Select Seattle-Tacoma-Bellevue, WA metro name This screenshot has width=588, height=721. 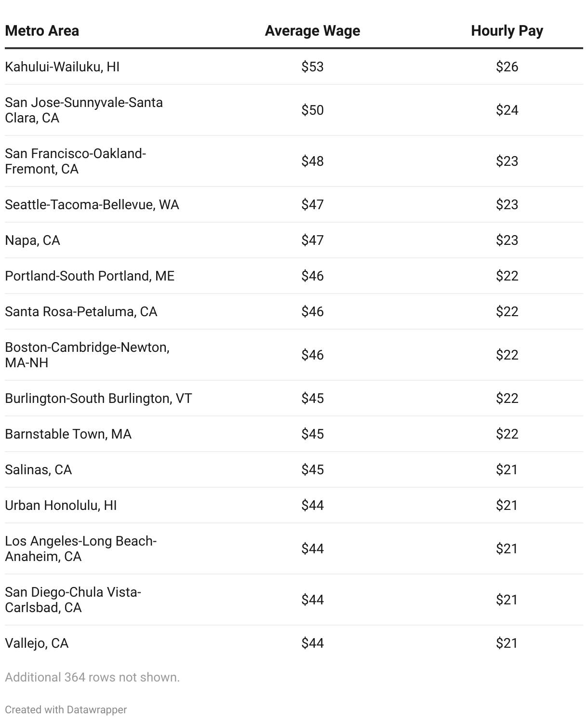[92, 204]
